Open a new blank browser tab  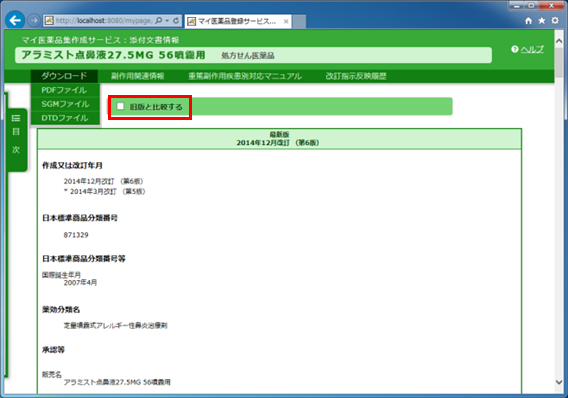tap(299, 21)
